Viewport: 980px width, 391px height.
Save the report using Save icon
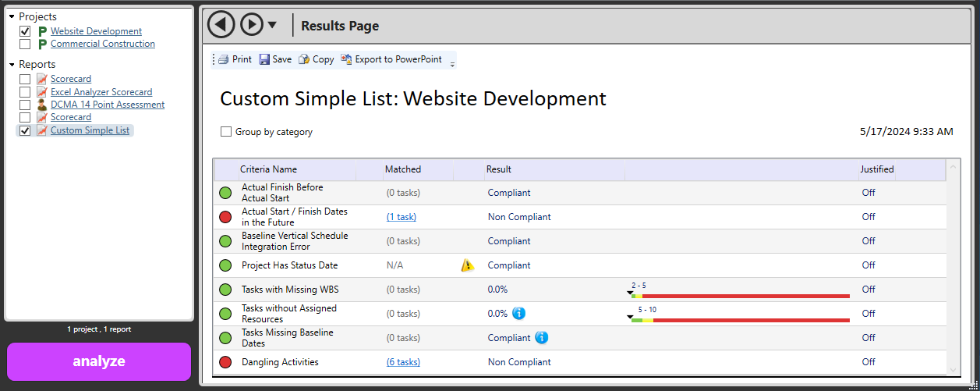(264, 59)
